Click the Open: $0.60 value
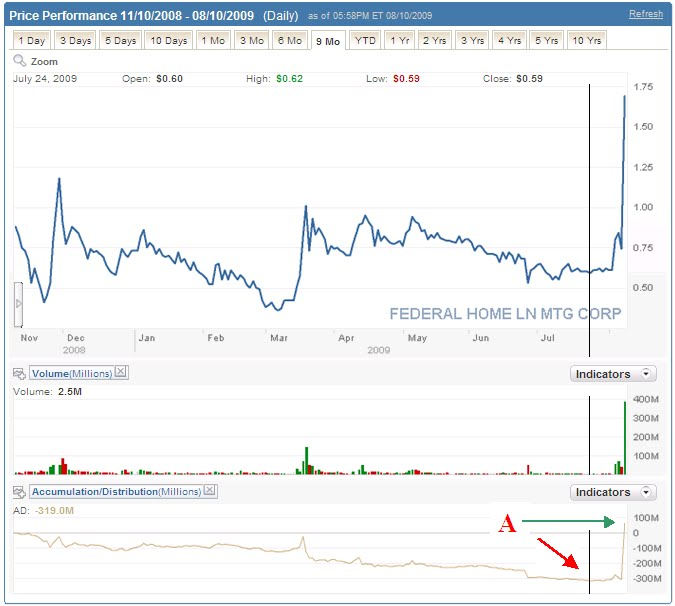 click(x=152, y=79)
